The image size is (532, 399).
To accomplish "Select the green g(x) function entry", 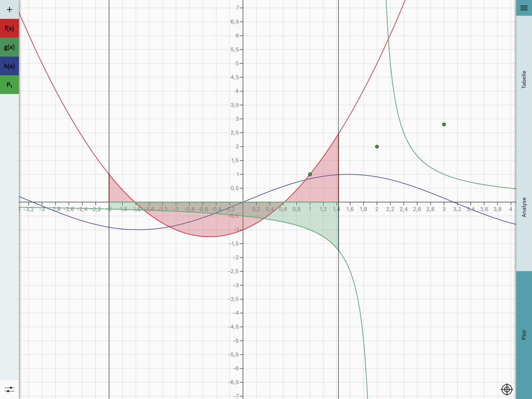I will pyautogui.click(x=9, y=47).
